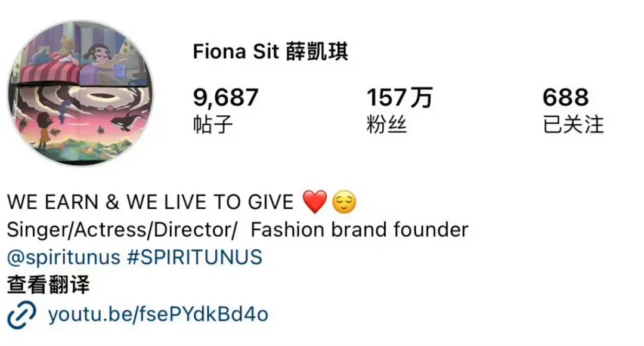Click the relieved face emoji

click(x=344, y=202)
